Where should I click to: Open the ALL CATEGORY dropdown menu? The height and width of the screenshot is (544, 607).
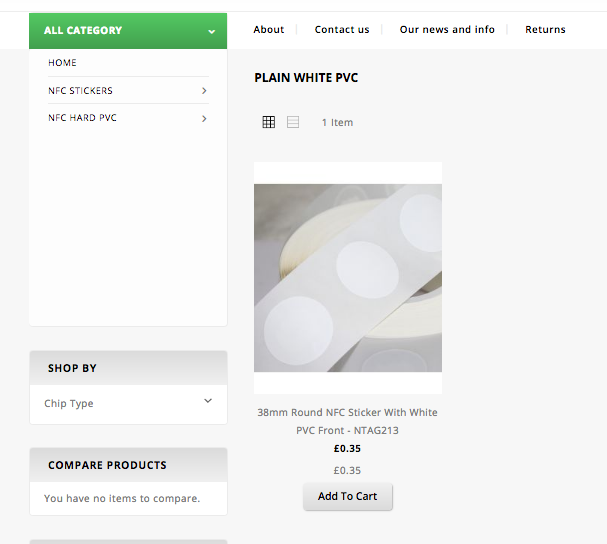coord(128,31)
